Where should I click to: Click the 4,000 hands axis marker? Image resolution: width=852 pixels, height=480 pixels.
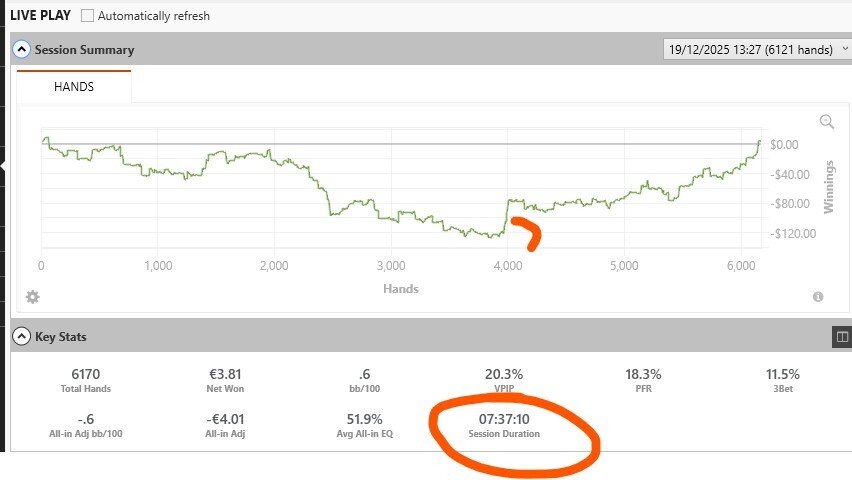(x=508, y=266)
